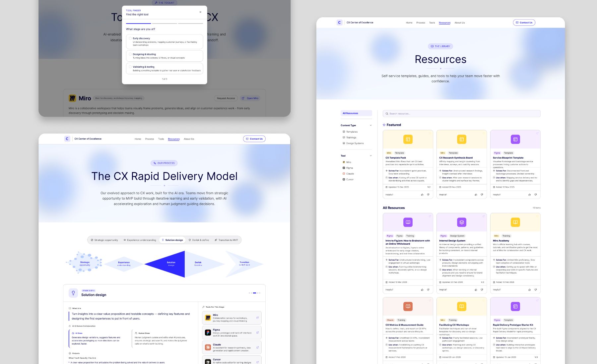
Task: Open Miro with the Open Miro button
Action: pos(250,98)
